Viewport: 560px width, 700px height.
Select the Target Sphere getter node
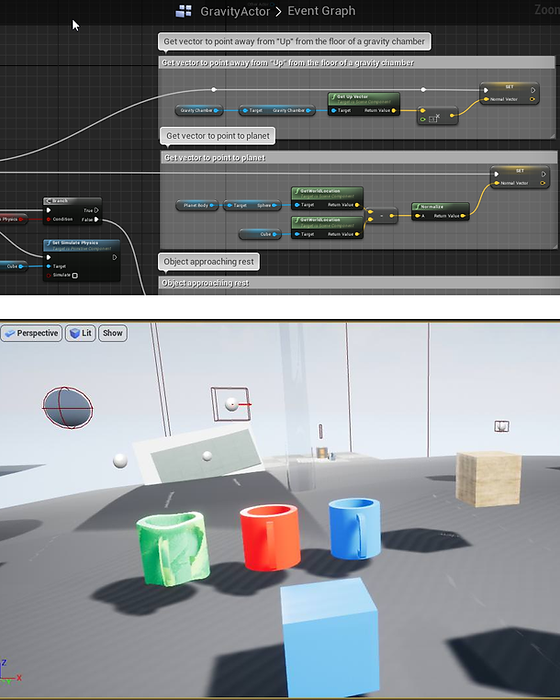[252, 205]
